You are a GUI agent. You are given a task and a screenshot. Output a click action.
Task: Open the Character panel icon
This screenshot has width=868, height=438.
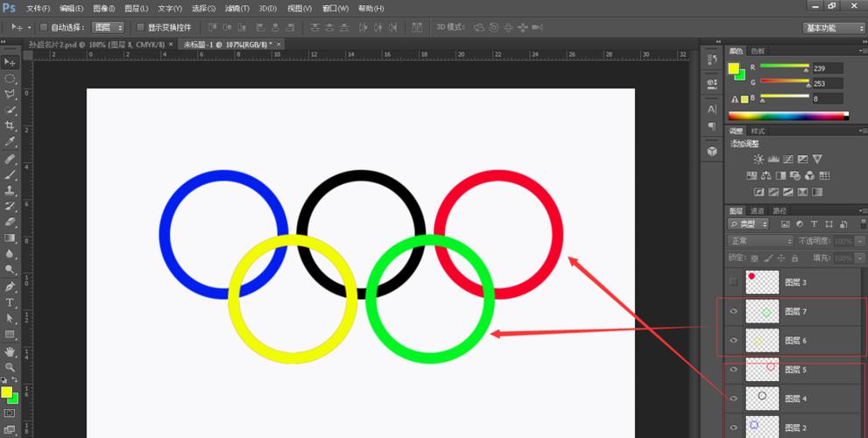712,109
